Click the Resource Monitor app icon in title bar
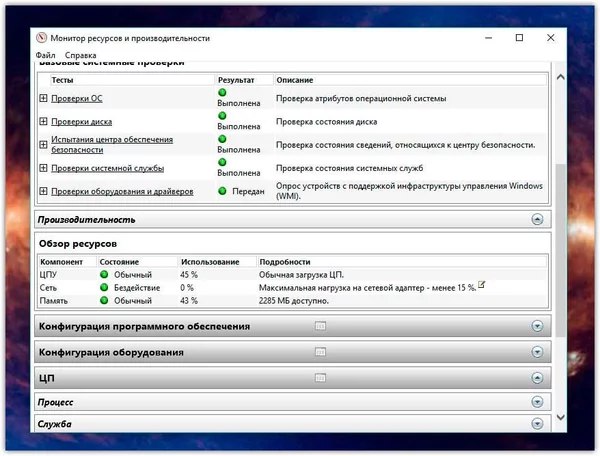The image size is (600, 456). click(41, 37)
